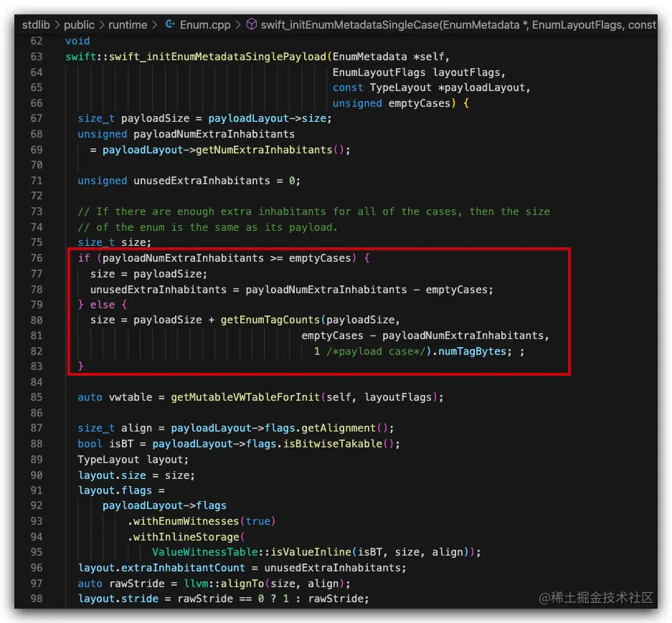
Task: Click 'layout.extraInhabitantCount' on line 96
Action: (x=161, y=568)
